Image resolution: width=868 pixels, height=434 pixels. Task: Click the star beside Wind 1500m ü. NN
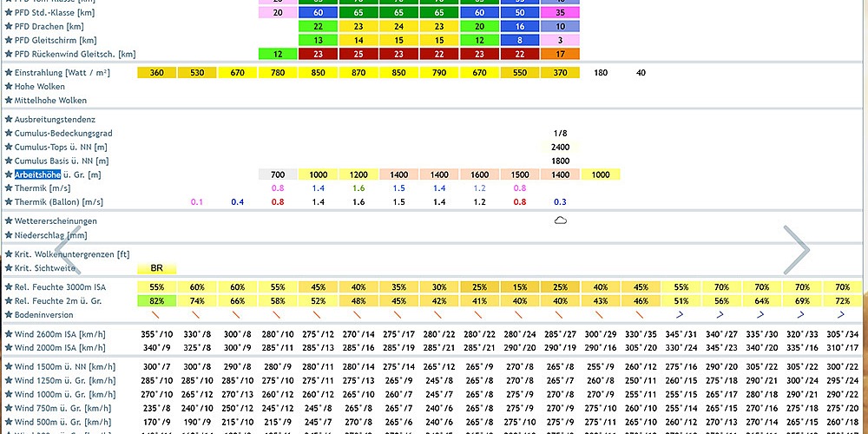(x=9, y=367)
